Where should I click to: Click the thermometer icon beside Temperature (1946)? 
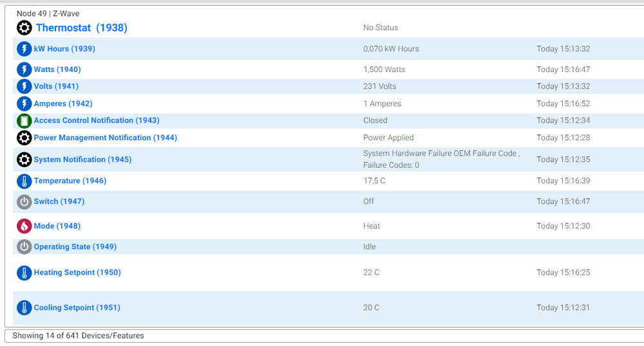click(24, 181)
